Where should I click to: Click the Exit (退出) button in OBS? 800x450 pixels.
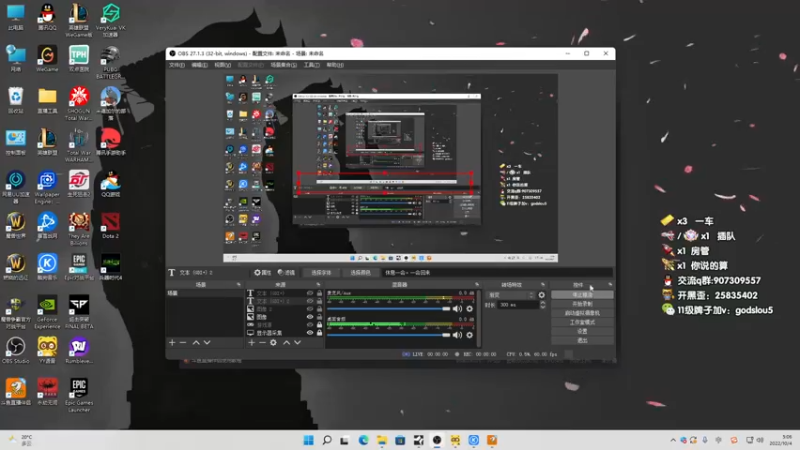582,340
